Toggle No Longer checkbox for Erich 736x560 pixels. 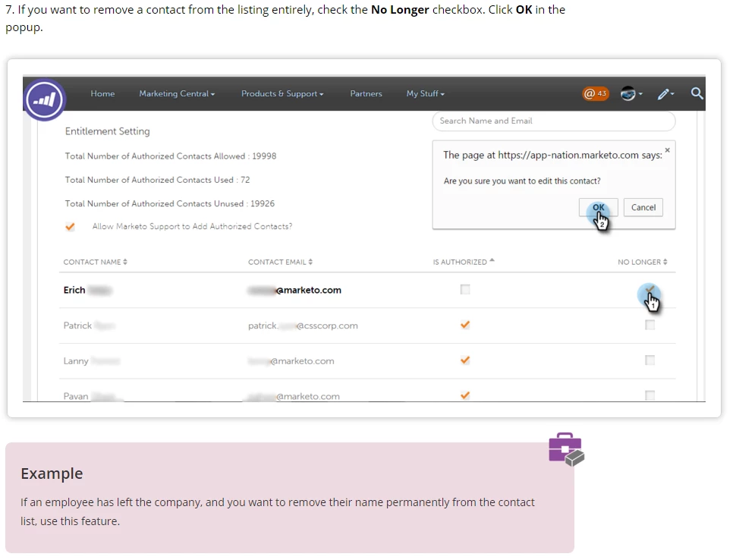tap(650, 291)
